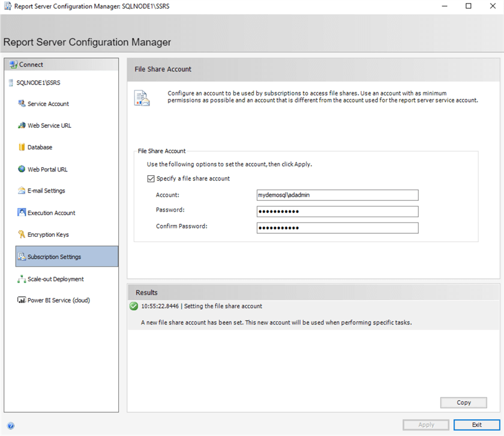Click the Web Portal URL globe icon
The width and height of the screenshot is (504, 436).
[x=22, y=170]
